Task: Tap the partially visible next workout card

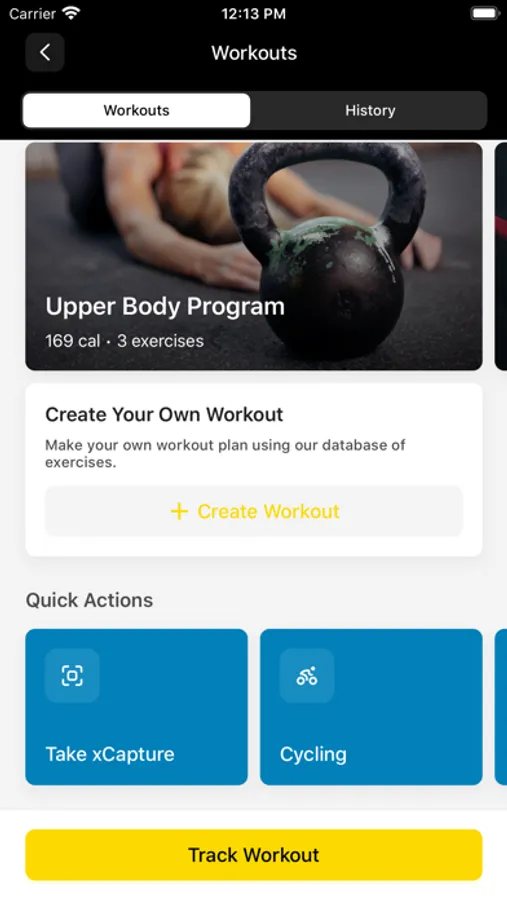Action: [x=501, y=256]
